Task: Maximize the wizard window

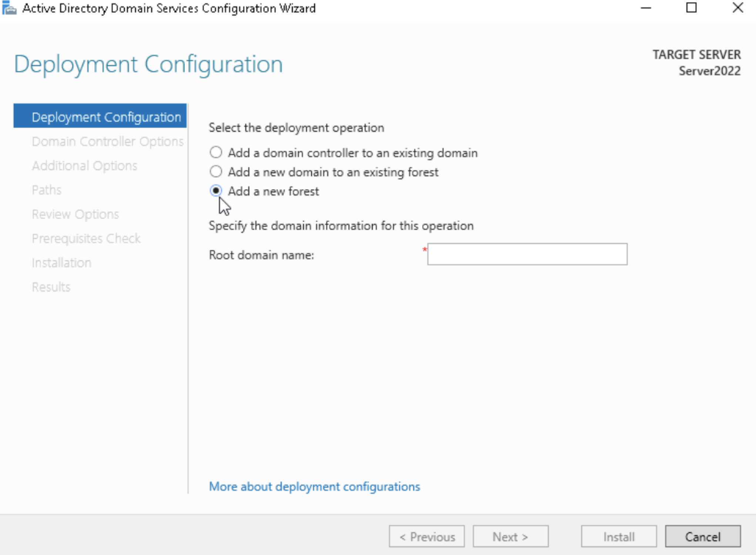Action: coord(691,8)
